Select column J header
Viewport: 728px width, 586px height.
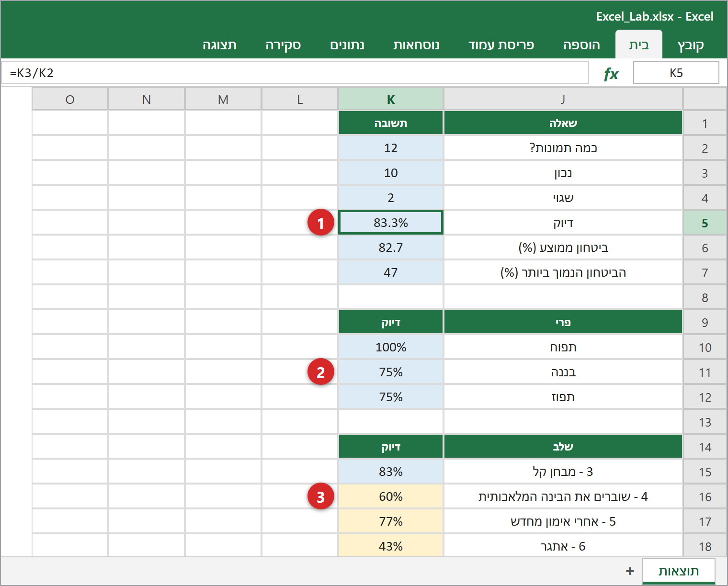click(563, 99)
